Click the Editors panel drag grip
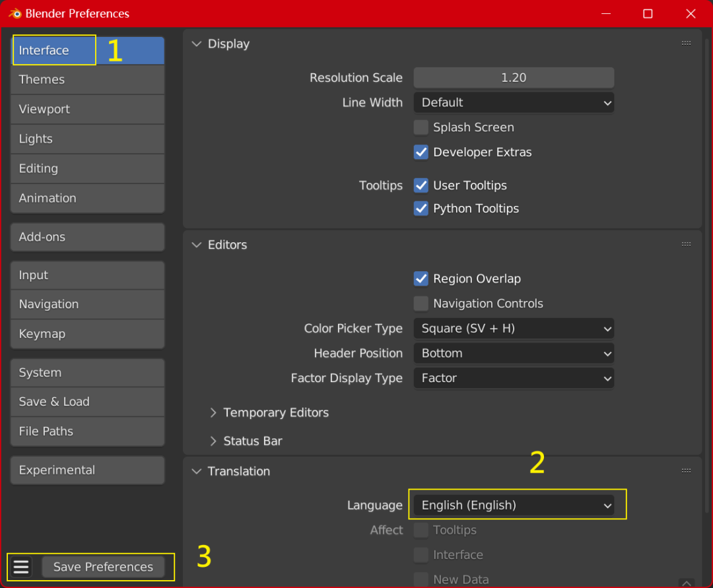 click(x=686, y=244)
